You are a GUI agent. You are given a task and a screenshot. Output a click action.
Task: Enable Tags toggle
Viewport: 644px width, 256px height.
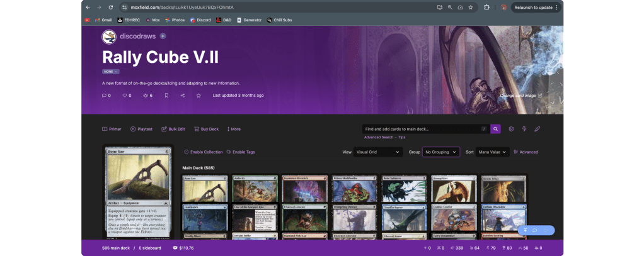241,152
